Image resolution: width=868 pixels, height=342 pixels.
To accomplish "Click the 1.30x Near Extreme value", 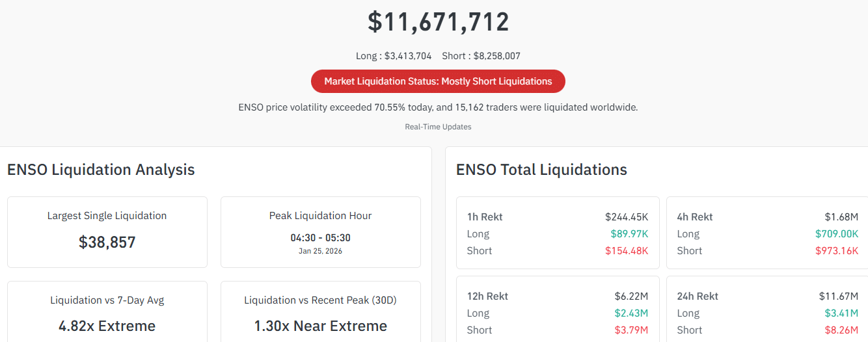I will 320,326.
